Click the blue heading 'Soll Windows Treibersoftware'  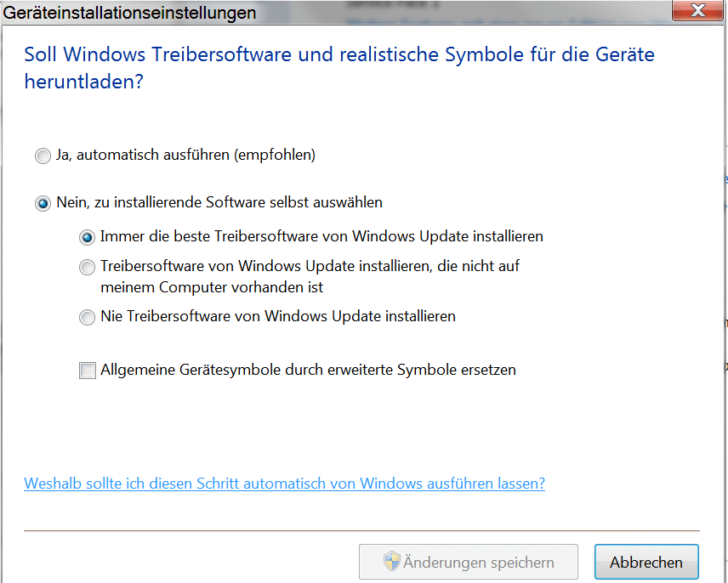pos(338,55)
